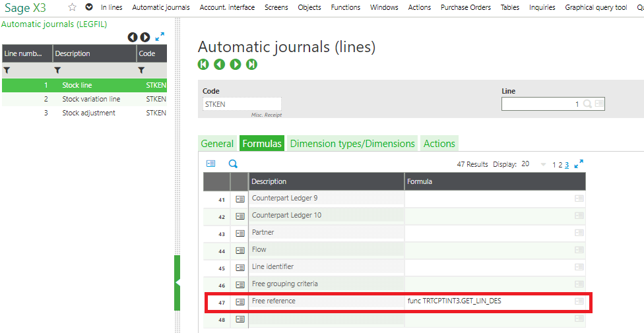Open the Purchase Orders menu item
Viewport: 644px width, 333px height.
[466, 7]
